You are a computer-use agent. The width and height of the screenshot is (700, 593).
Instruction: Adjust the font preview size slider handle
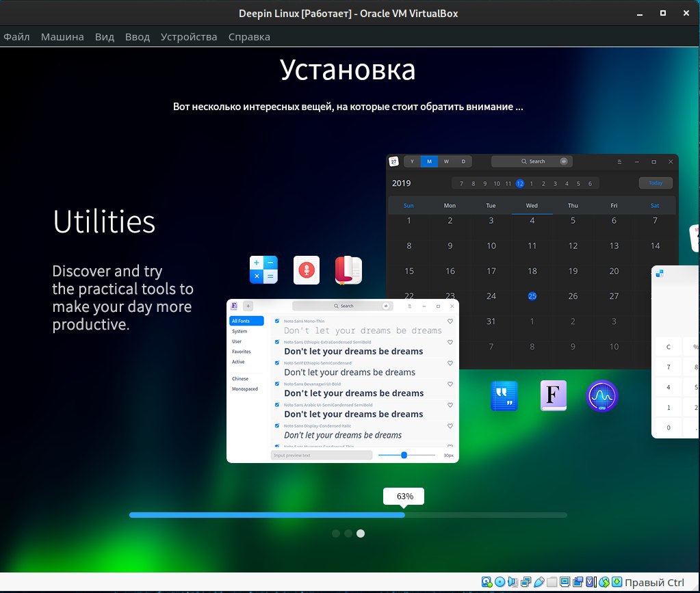(x=404, y=455)
